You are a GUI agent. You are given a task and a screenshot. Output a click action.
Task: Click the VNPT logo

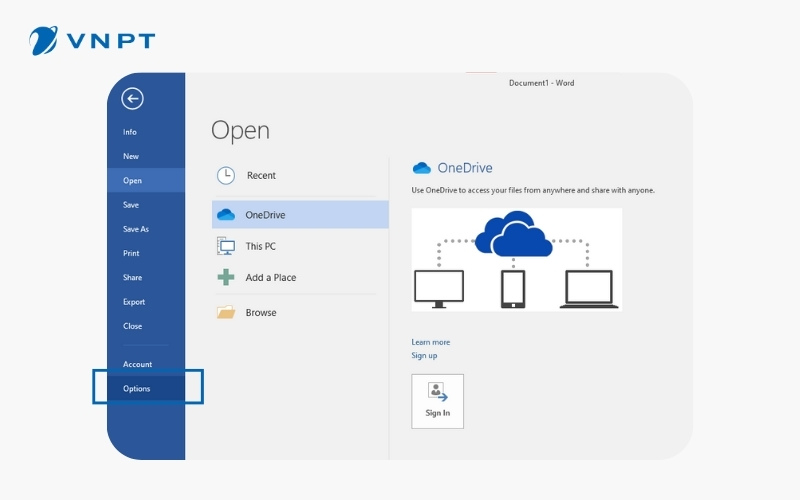92,41
